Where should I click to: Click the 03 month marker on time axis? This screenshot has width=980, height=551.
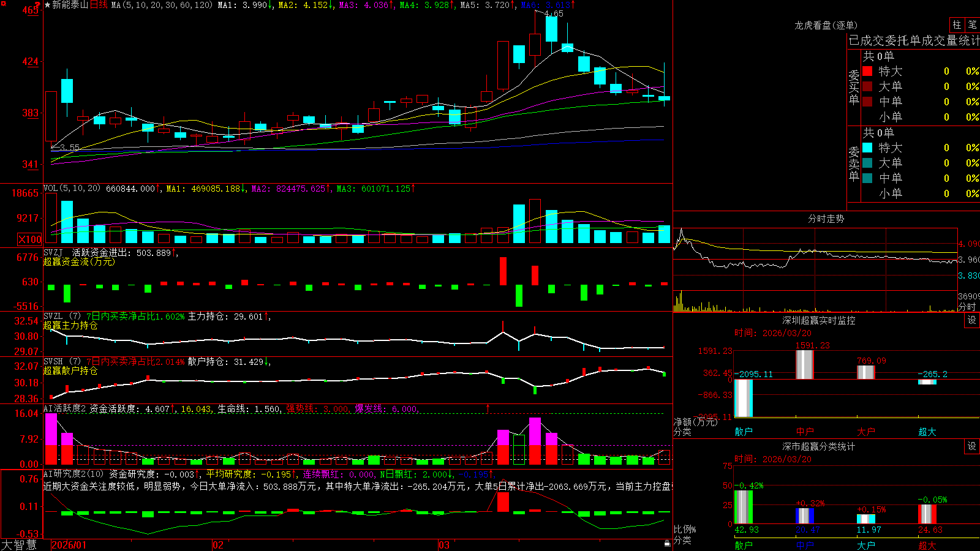click(x=444, y=545)
